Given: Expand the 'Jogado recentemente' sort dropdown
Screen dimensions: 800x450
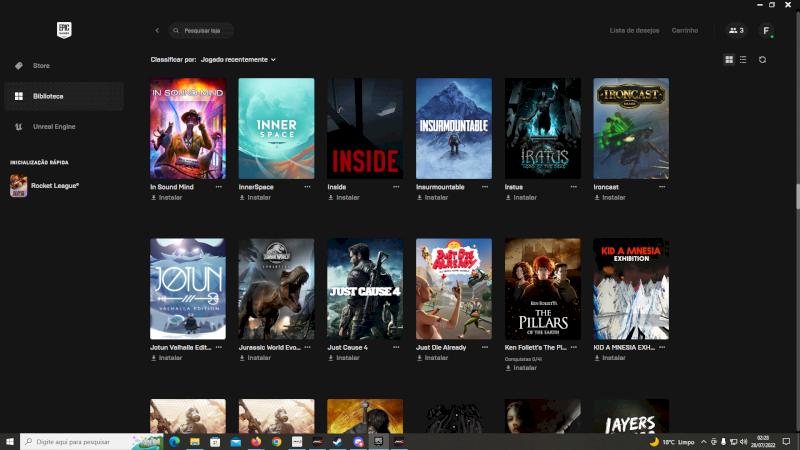Looking at the screenshot, I should tap(238, 60).
